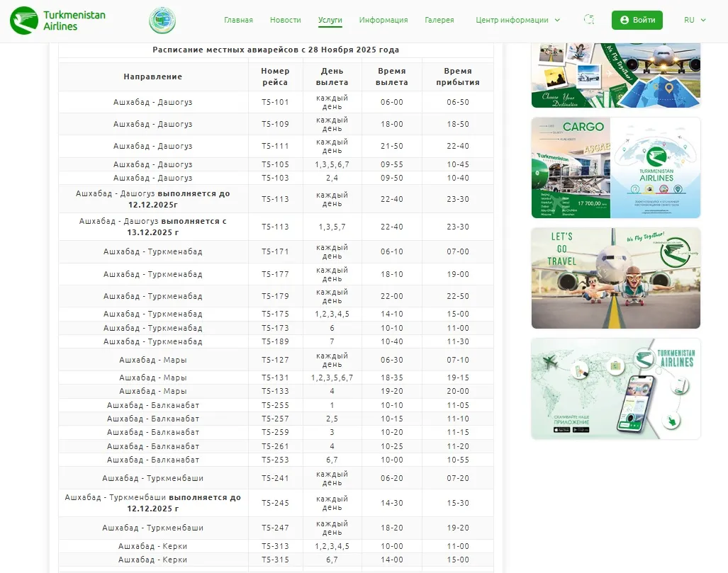This screenshot has width=728, height=573.
Task: Select the Услуги tab
Action: [330, 20]
